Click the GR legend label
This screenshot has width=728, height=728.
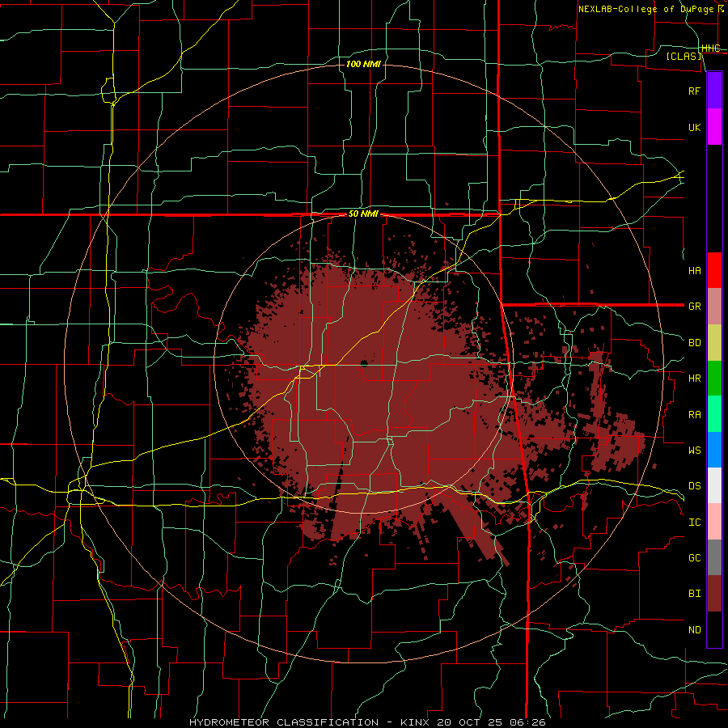tap(694, 307)
